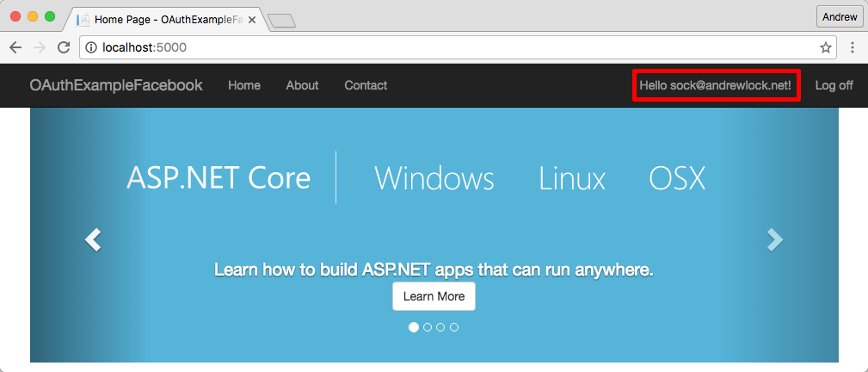Reload the current page
Image resolution: width=868 pixels, height=372 pixels.
tap(64, 47)
